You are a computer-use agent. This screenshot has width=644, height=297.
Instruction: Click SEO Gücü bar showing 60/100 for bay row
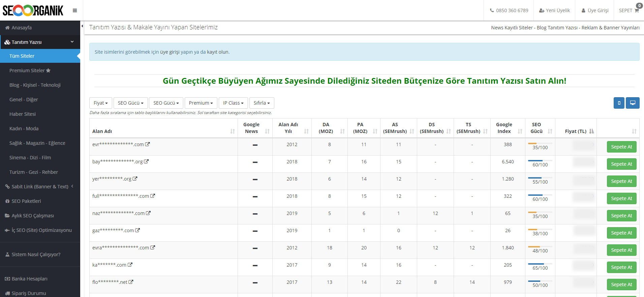point(540,161)
